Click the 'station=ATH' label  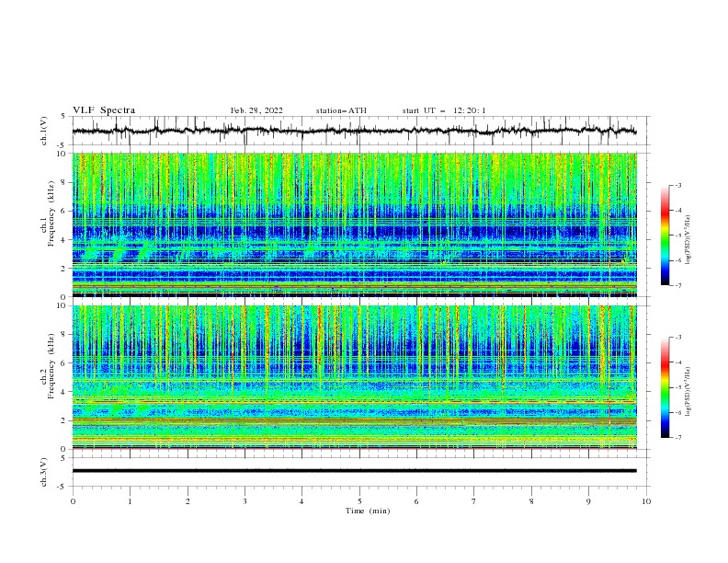(x=341, y=110)
